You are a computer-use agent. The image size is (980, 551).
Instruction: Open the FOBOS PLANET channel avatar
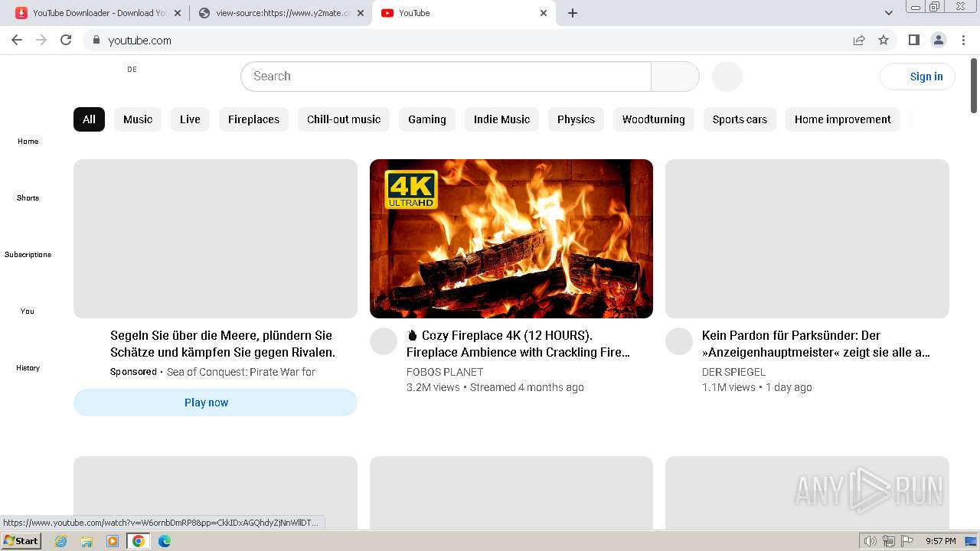(x=384, y=341)
